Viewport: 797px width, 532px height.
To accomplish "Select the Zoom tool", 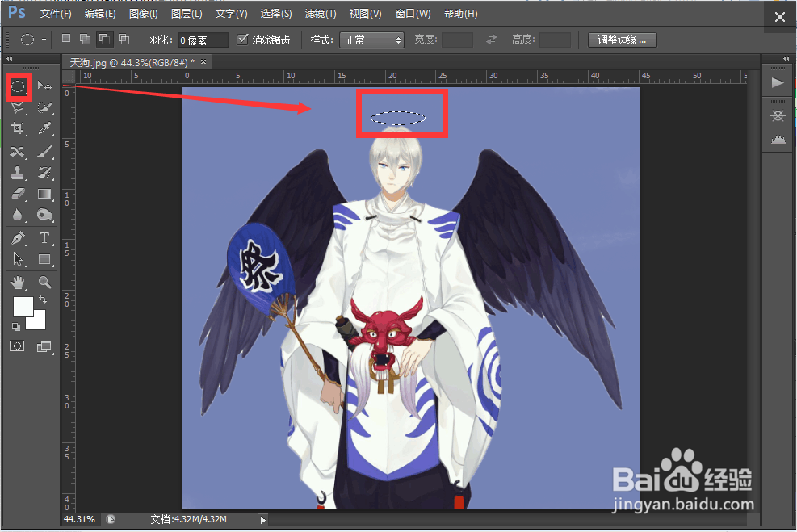I will coord(44,282).
